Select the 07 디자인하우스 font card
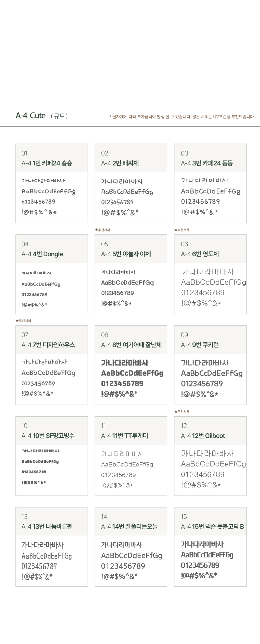The image size is (260, 644). coord(51,365)
